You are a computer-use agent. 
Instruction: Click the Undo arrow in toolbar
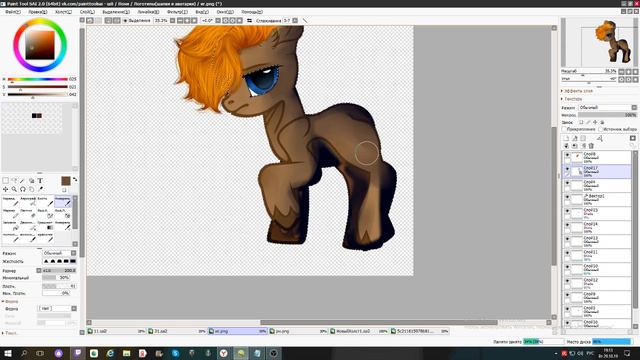pyautogui.click(x=90, y=20)
